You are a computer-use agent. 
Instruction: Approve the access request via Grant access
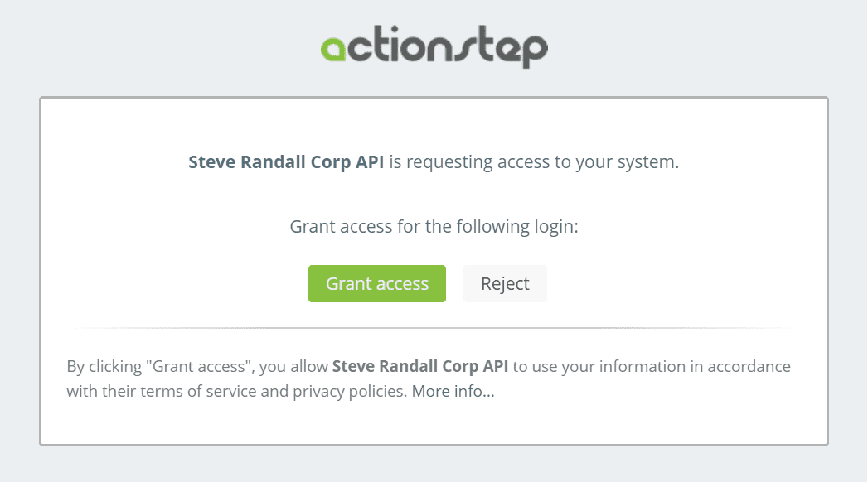coord(376,283)
